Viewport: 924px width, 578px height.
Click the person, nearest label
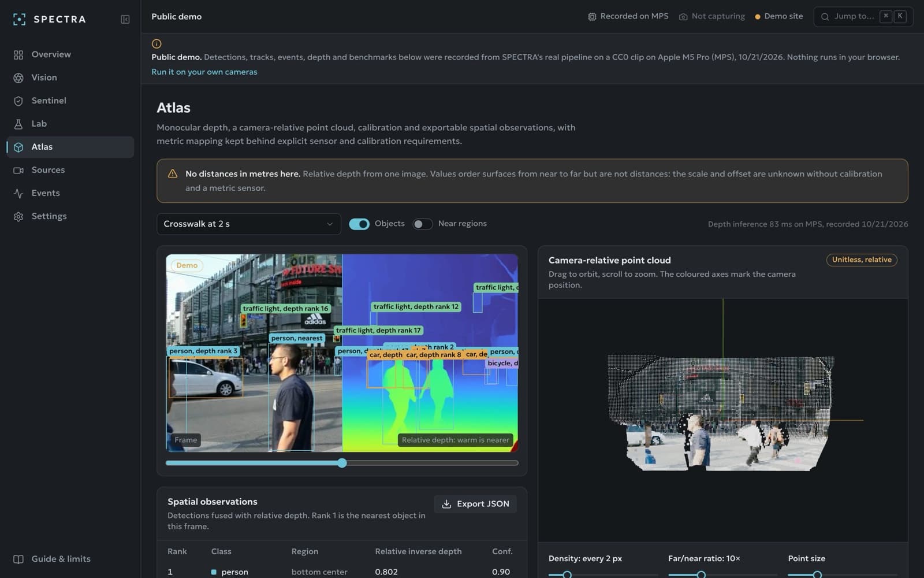pos(297,338)
